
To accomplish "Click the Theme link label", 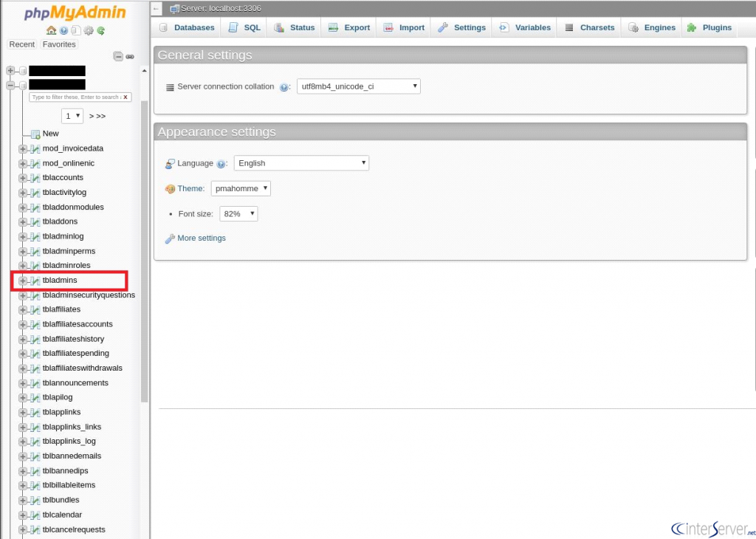I will (191, 188).
